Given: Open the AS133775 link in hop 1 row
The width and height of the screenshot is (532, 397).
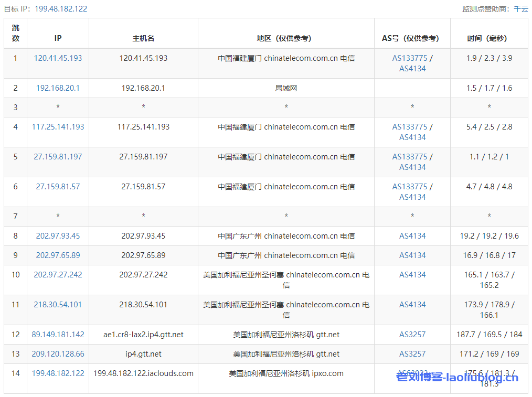Looking at the screenshot, I should (410, 58).
